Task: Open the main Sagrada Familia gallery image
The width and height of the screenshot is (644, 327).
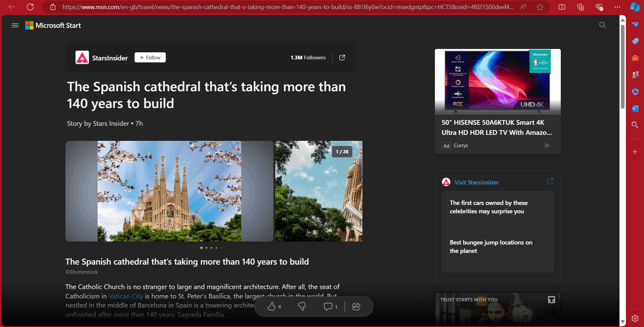Action: coord(169,191)
